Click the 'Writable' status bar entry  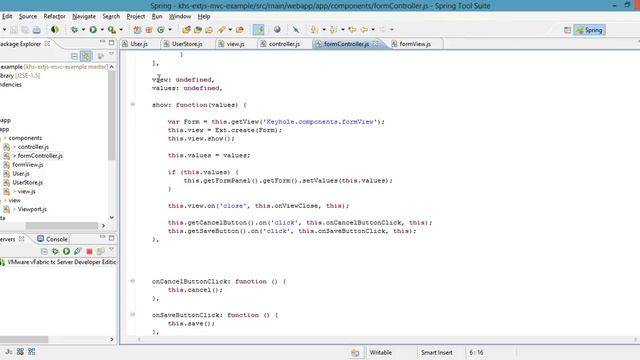[381, 352]
